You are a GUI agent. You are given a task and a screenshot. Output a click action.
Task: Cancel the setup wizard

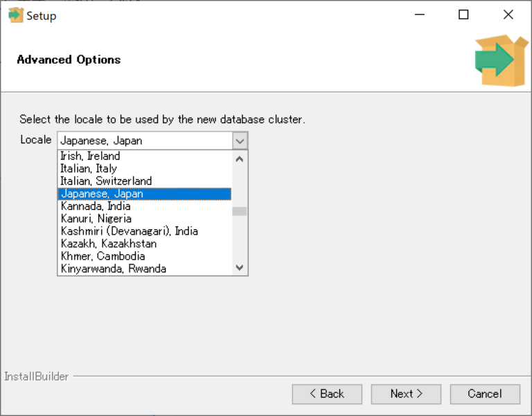coord(485,394)
